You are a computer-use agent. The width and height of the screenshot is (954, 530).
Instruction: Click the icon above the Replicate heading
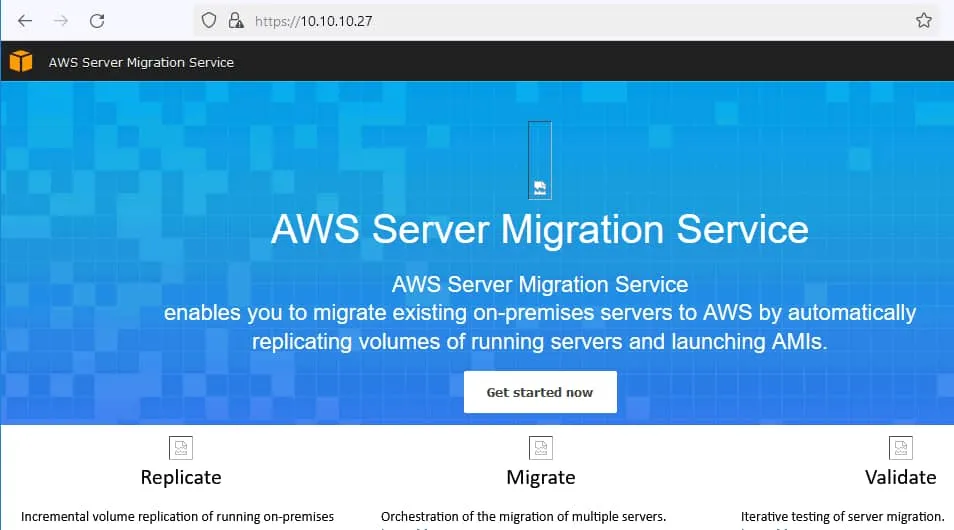(181, 447)
